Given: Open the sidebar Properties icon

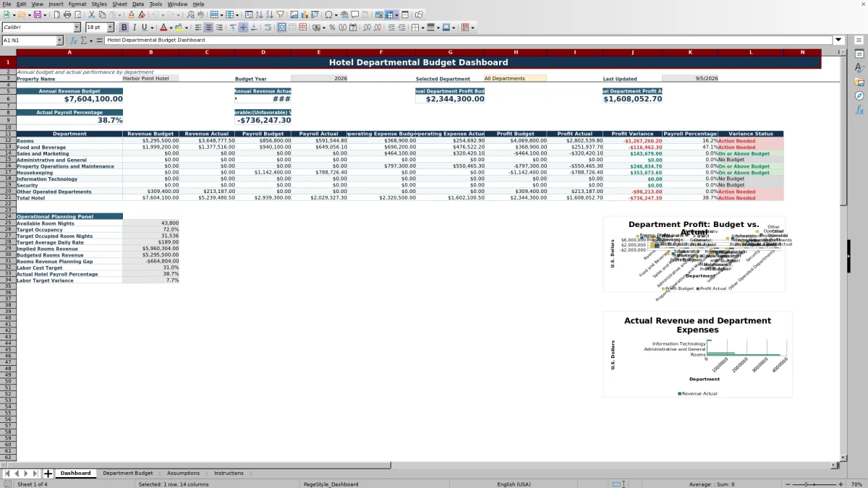Looking at the screenshot, I should click(859, 53).
